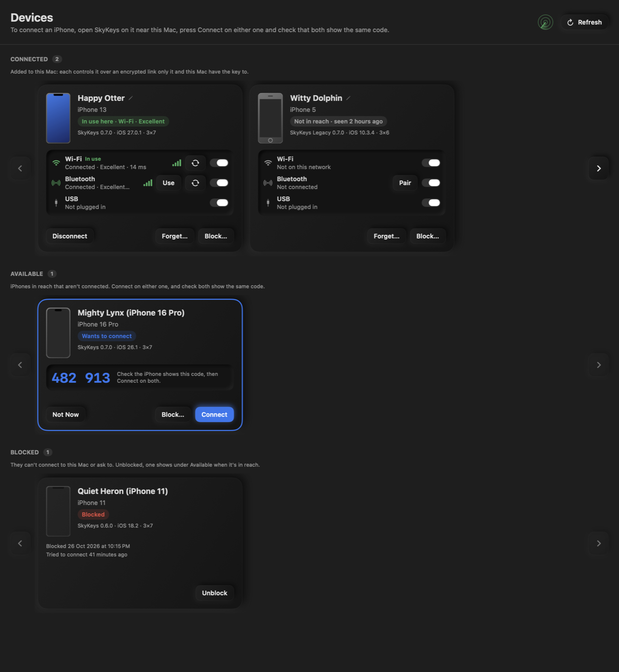Click Happy Otter's green Wi-Fi icon
Image resolution: width=619 pixels, height=672 pixels.
(56, 163)
